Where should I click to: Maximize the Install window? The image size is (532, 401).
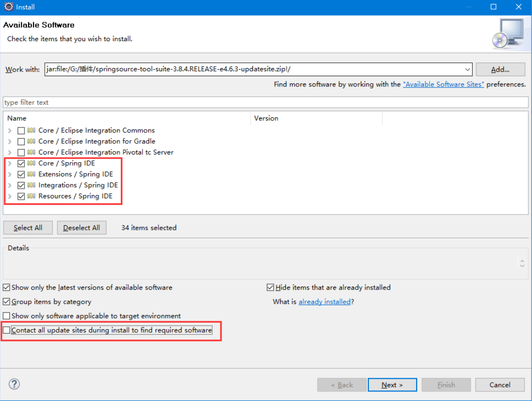[x=494, y=7]
